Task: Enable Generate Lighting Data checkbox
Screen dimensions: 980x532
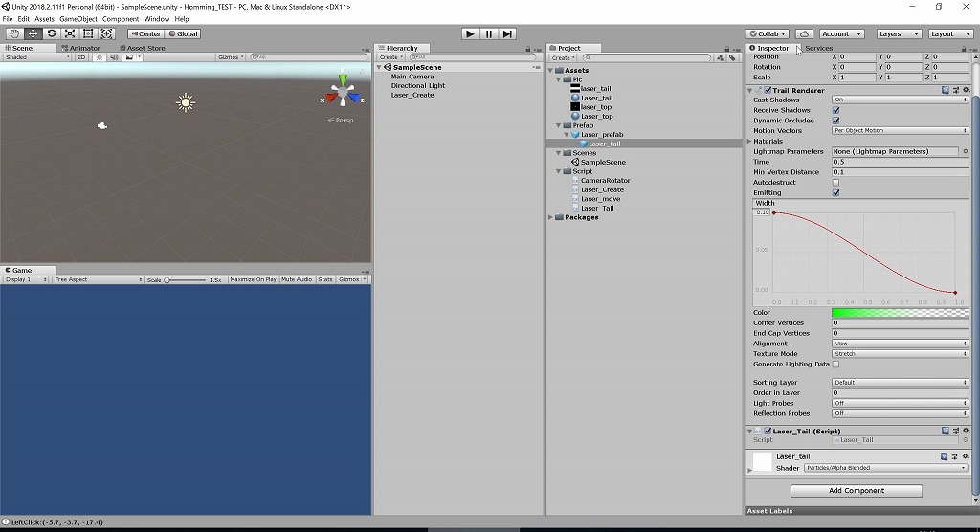Action: point(835,364)
